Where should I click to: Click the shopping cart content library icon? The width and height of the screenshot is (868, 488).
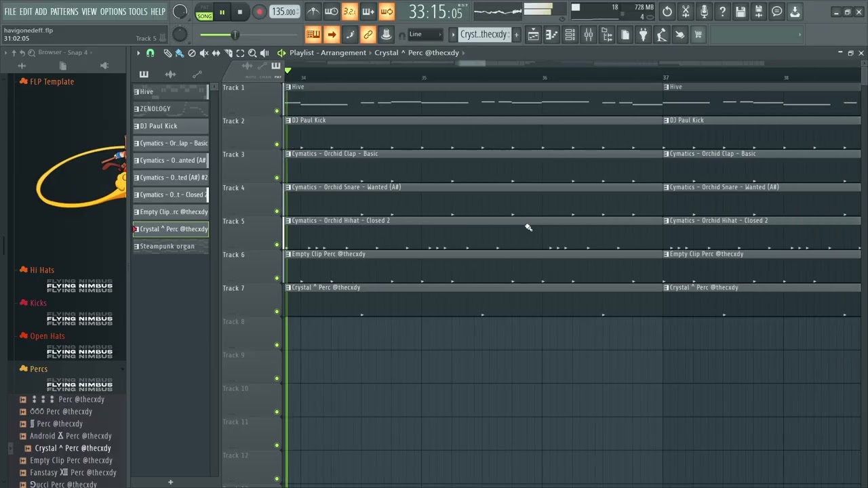698,35
